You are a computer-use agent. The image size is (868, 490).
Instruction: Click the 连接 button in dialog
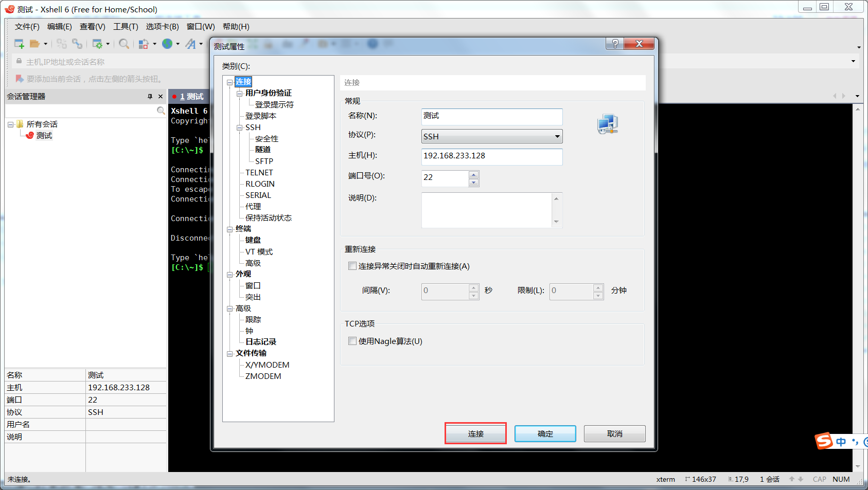pyautogui.click(x=476, y=433)
